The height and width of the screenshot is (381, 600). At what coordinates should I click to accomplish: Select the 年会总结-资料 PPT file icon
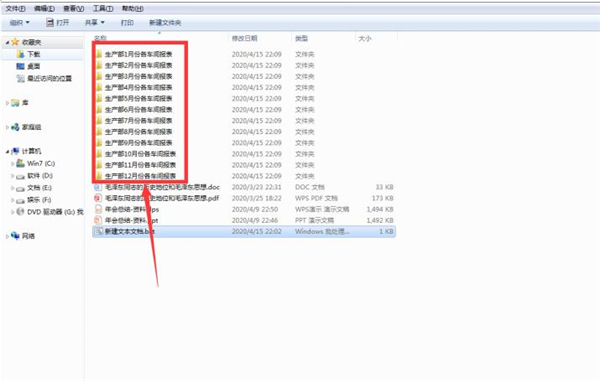[98, 220]
